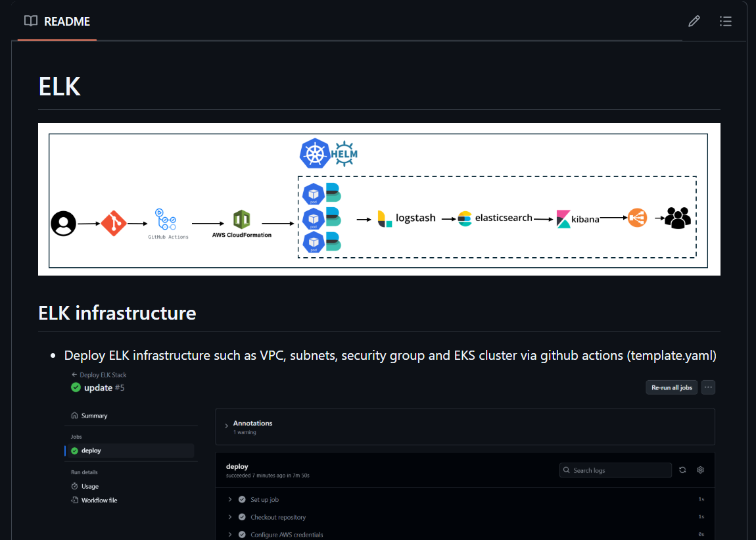Viewport: 756px width, 540px height.
Task: Select the deploy job in sidebar
Action: click(91, 451)
